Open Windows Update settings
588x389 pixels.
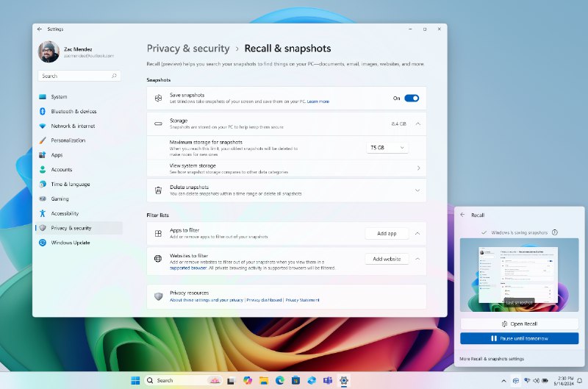(x=79, y=243)
